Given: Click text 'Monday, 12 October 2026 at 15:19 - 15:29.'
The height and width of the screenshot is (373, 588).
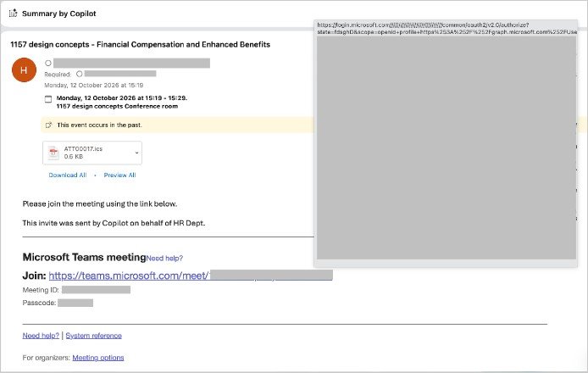Looking at the screenshot, I should [122, 98].
